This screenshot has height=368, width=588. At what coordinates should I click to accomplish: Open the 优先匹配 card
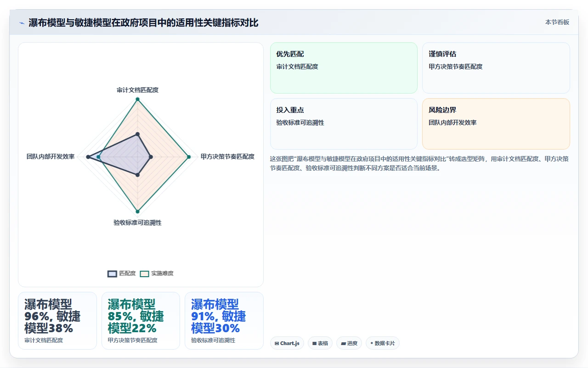(x=344, y=68)
